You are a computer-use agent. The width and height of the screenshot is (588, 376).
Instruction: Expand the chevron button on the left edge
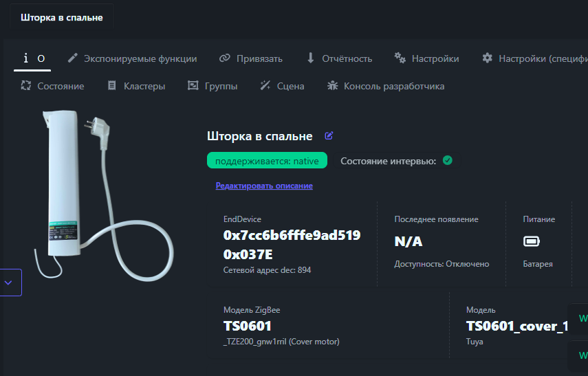pyautogui.click(x=9, y=283)
